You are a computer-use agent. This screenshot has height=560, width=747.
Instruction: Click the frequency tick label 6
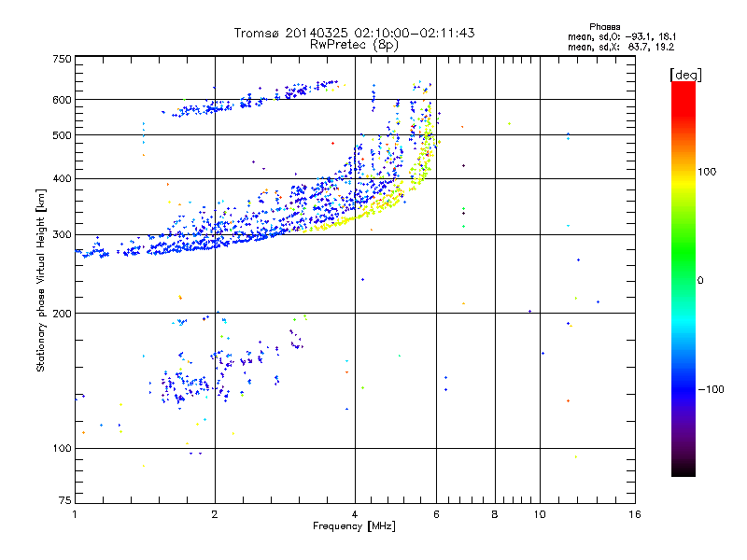(x=436, y=514)
